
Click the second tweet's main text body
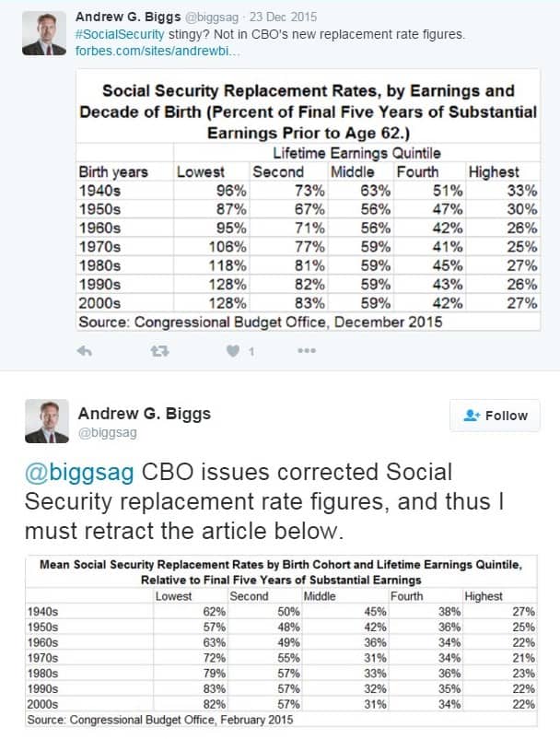(263, 501)
